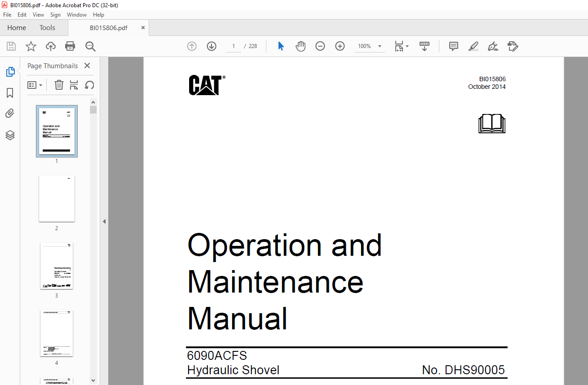
Task: Select the page 2 thumbnail
Action: 57,198
